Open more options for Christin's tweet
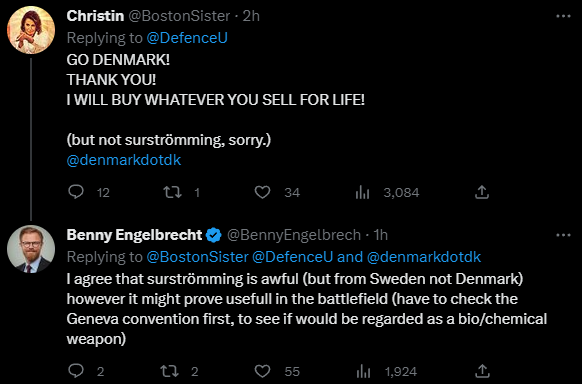This screenshot has width=582, height=384. tap(563, 16)
